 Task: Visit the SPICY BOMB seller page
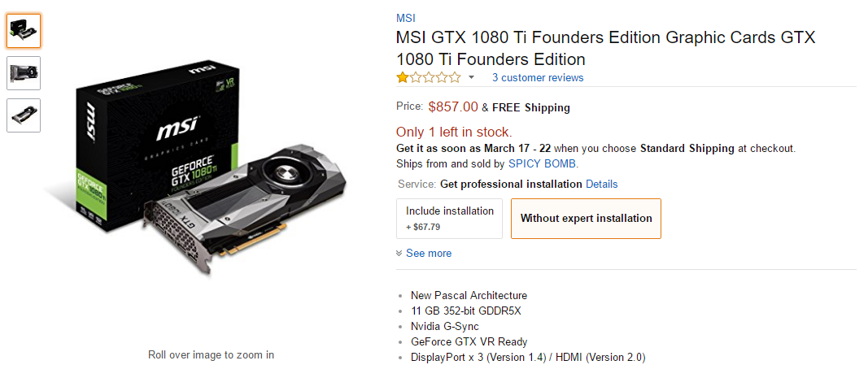[543, 164]
